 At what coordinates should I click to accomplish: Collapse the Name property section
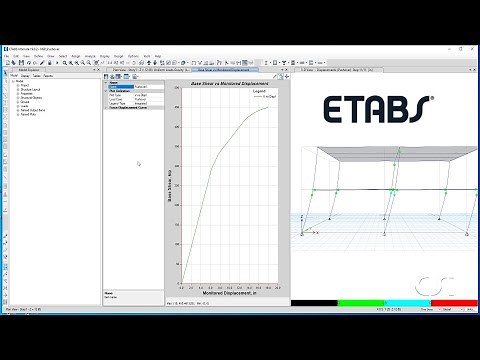106,82
